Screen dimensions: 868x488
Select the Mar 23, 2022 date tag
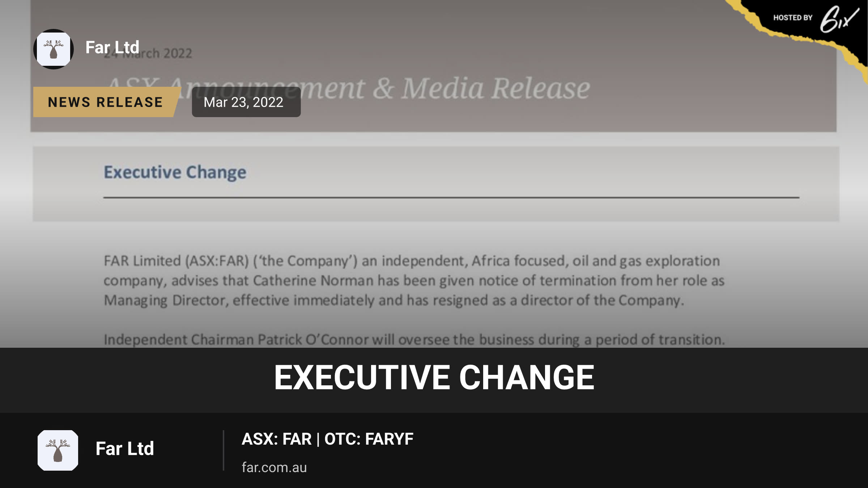[246, 102]
